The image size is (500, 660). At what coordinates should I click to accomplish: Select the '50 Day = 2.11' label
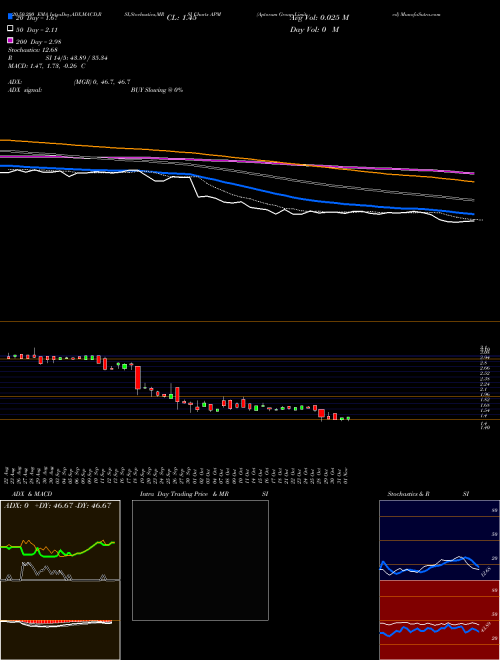click(37, 30)
